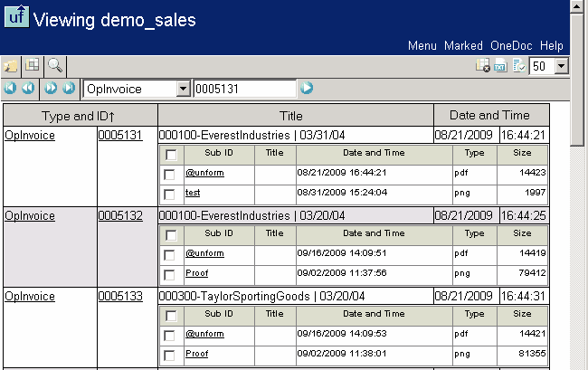
Task: Click the TXT export icon
Action: coord(500,66)
